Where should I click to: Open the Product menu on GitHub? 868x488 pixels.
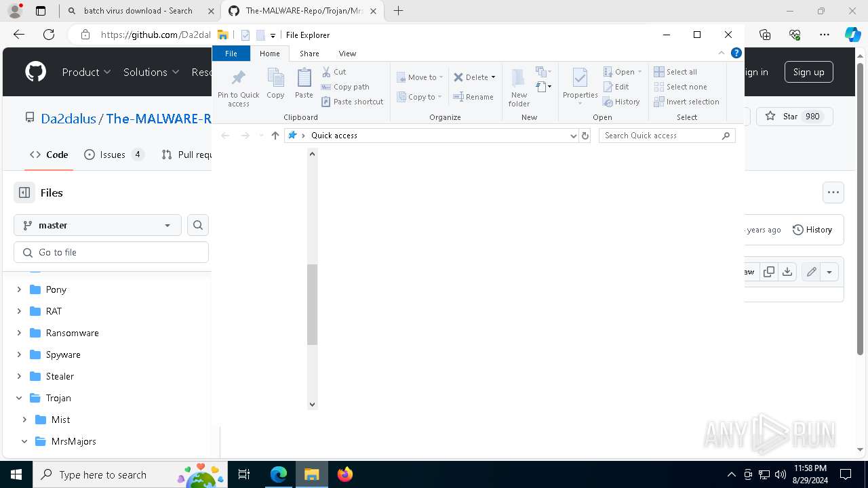pyautogui.click(x=87, y=72)
